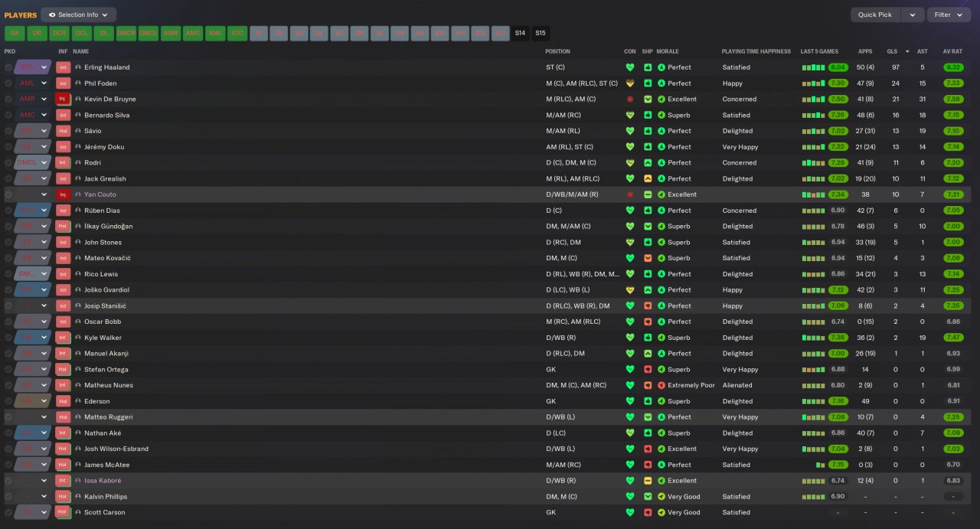Click Phil Foden's player profile icon
The width and height of the screenshot is (980, 529).
coord(78,83)
